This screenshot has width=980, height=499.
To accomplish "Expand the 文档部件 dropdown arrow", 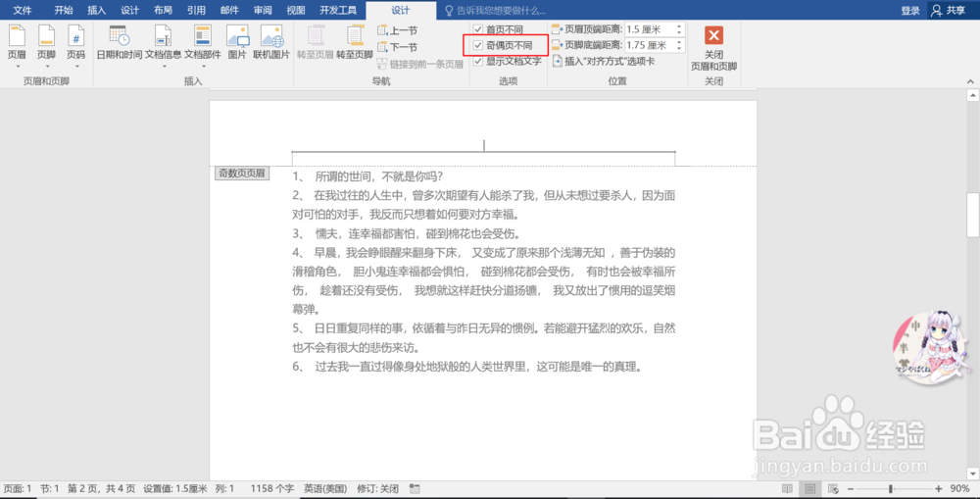I will coord(203,67).
